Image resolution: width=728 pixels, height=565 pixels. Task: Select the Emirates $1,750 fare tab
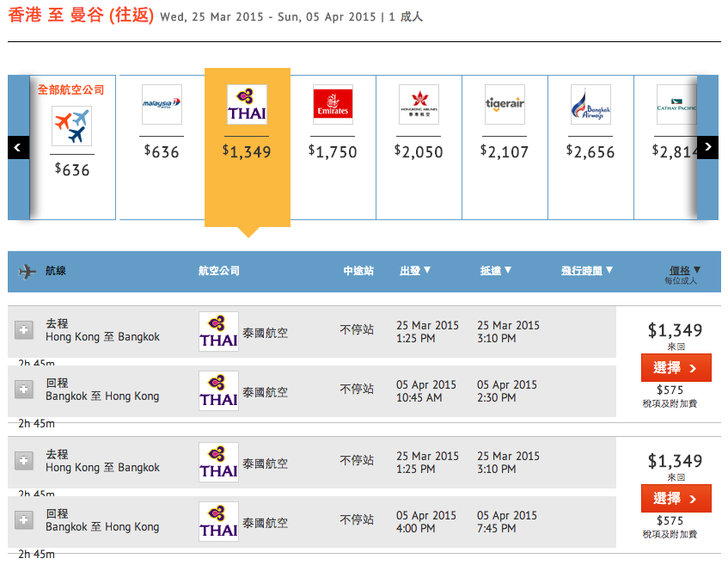click(x=333, y=147)
